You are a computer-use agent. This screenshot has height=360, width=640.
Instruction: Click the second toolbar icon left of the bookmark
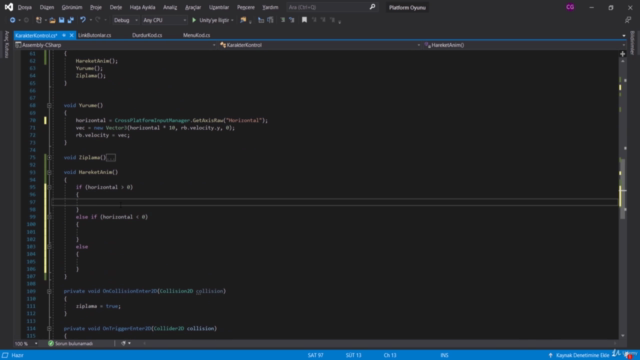tap(282, 20)
